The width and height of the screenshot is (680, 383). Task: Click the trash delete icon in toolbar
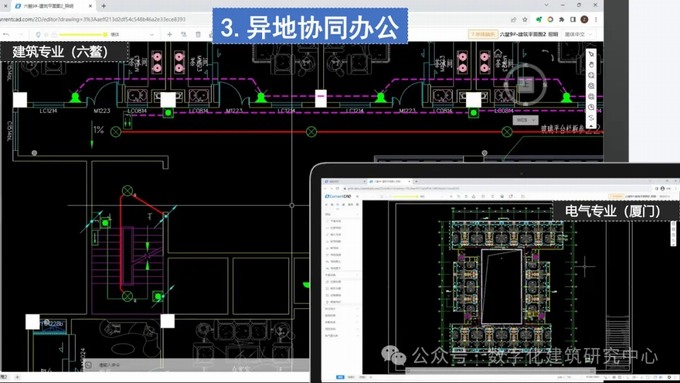pos(198,34)
